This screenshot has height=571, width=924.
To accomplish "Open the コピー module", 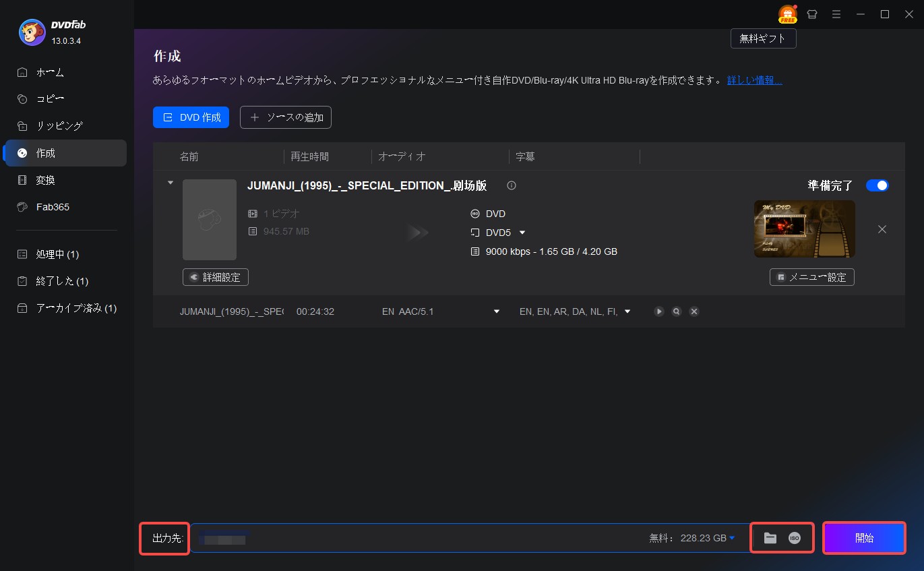I will pos(65,99).
